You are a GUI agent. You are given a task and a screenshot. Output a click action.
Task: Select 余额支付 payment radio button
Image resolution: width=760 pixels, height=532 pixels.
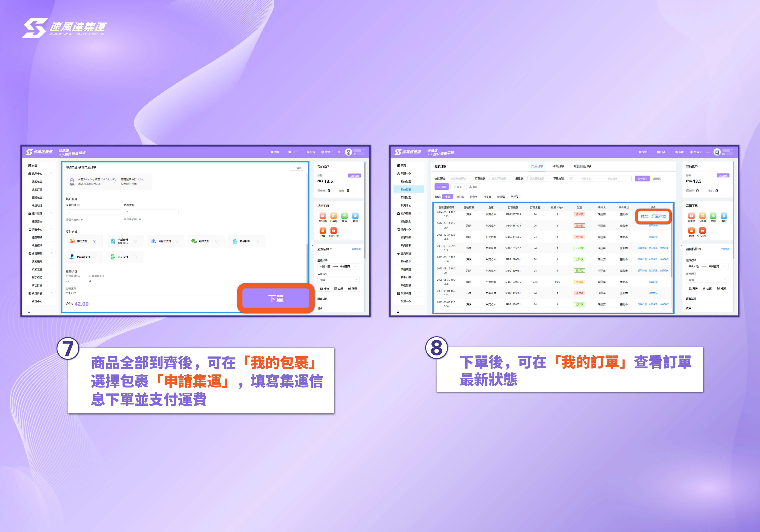tap(135, 241)
